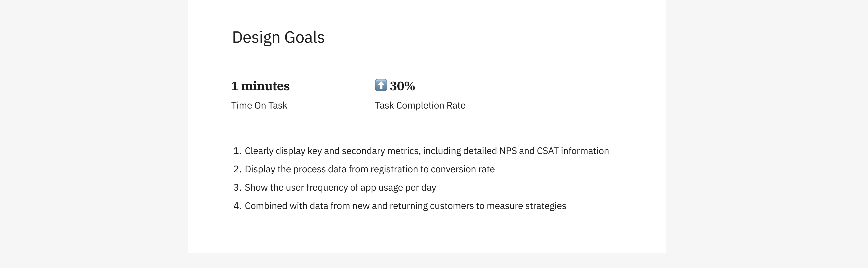
Task: Click the word strategies in the last item
Action: 543,206
